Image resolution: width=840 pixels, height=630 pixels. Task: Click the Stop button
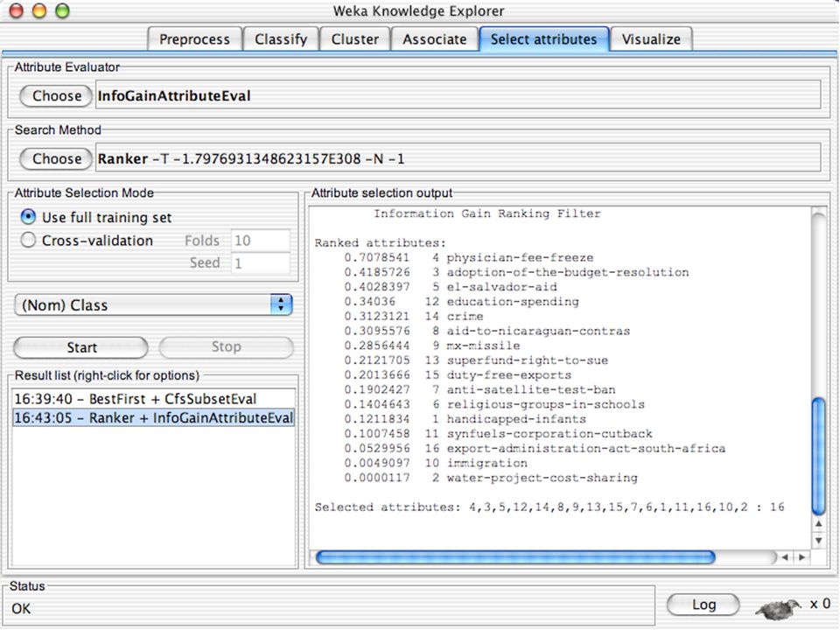pos(226,347)
